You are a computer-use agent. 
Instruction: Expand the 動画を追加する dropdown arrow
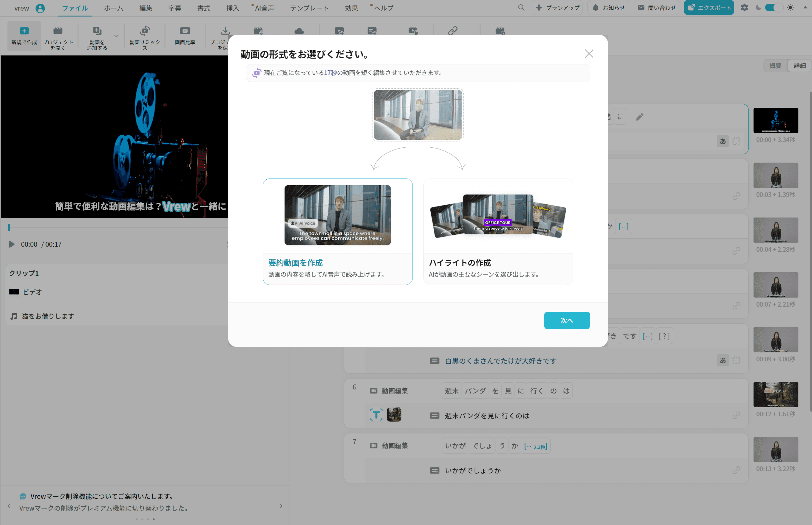[116, 36]
